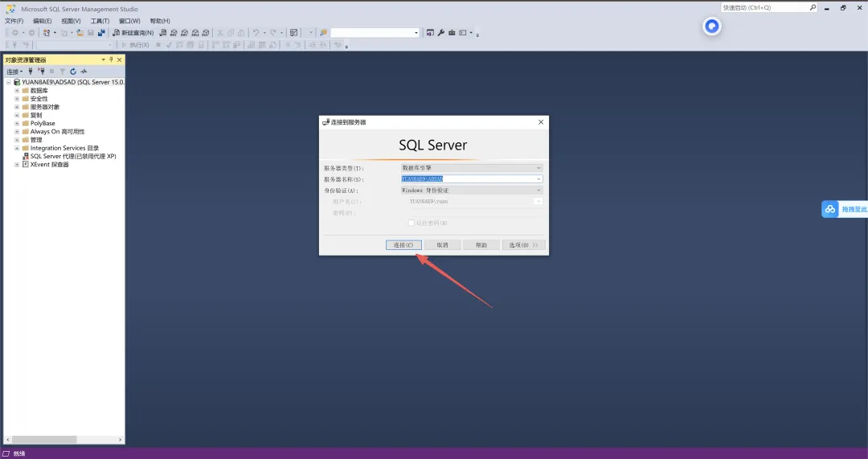Image resolution: width=868 pixels, height=459 pixels.
Task: Click the save all toolbar icon
Action: 101,33
